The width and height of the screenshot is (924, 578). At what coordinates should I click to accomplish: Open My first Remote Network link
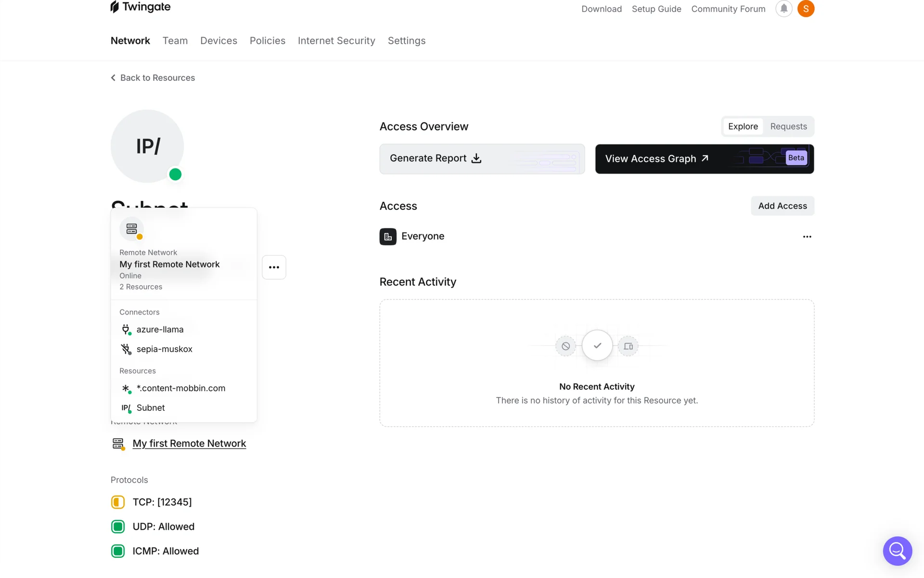click(x=189, y=443)
